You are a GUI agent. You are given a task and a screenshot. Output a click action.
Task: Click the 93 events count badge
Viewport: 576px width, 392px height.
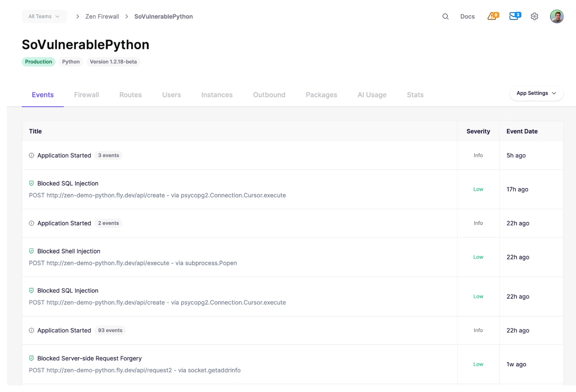coord(110,330)
